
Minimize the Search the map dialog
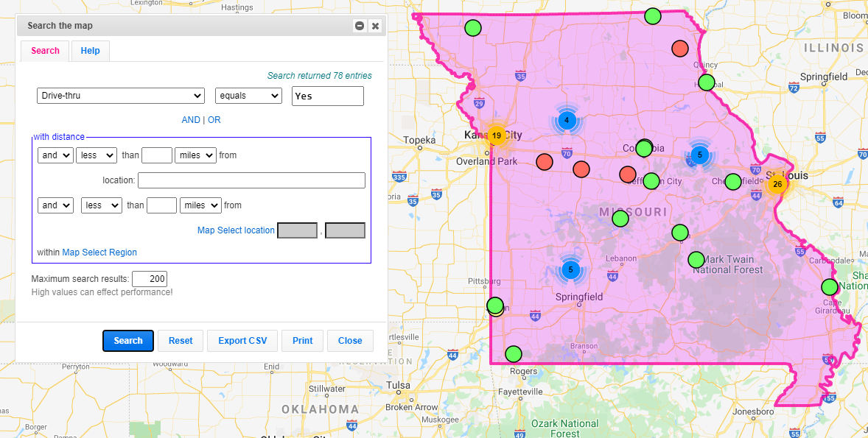coord(360,26)
